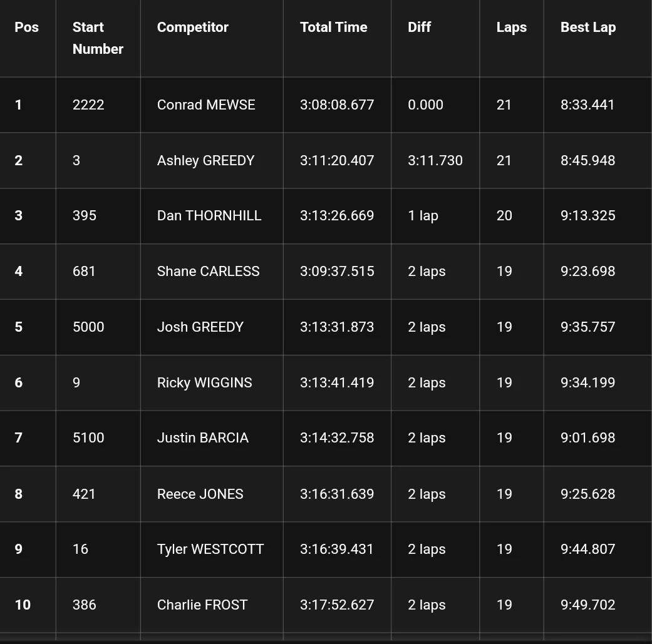The width and height of the screenshot is (652, 644).
Task: Click the Laps column header
Action: pos(511,28)
